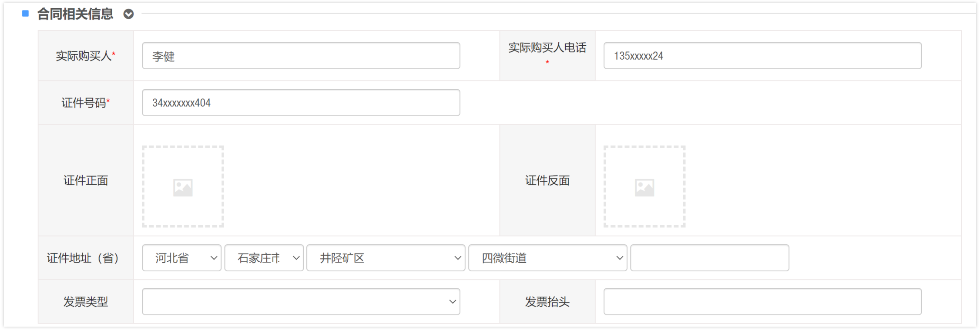The height and width of the screenshot is (331, 980).
Task: Focus the 发票抬头 text field
Action: pyautogui.click(x=762, y=301)
